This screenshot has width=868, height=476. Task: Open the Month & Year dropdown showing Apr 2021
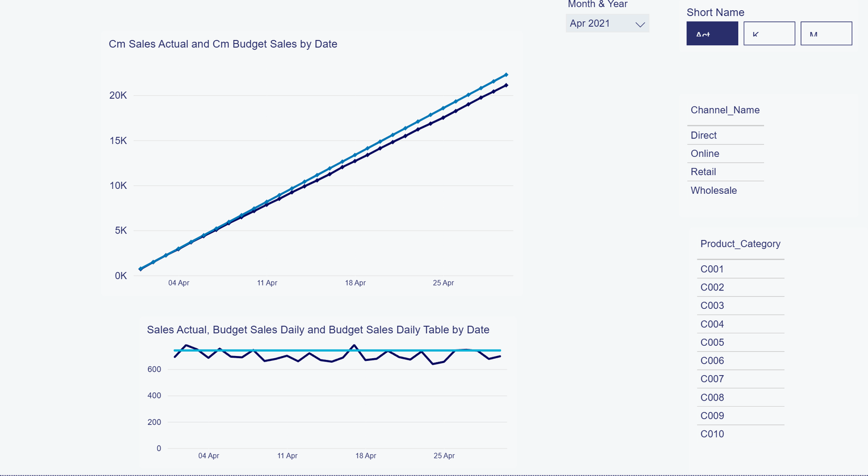[607, 23]
